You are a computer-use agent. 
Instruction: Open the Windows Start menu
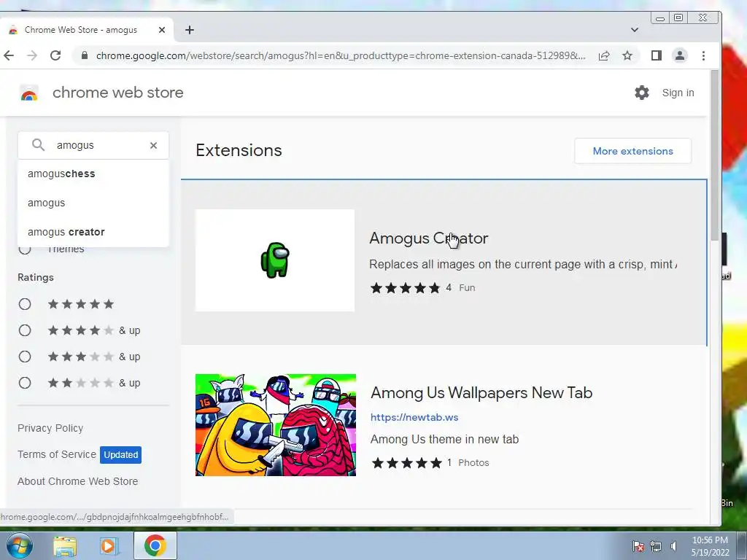pyautogui.click(x=19, y=545)
